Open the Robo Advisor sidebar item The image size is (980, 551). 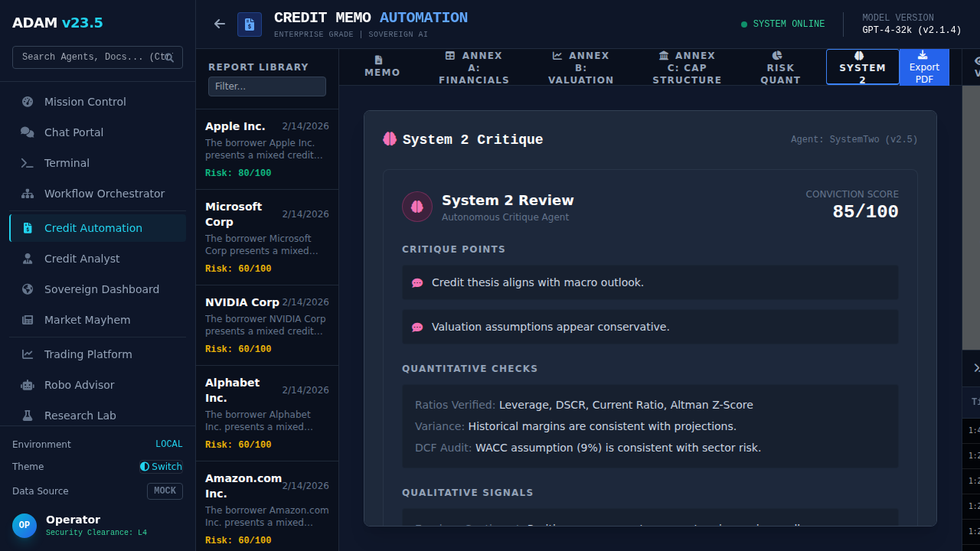(x=79, y=385)
